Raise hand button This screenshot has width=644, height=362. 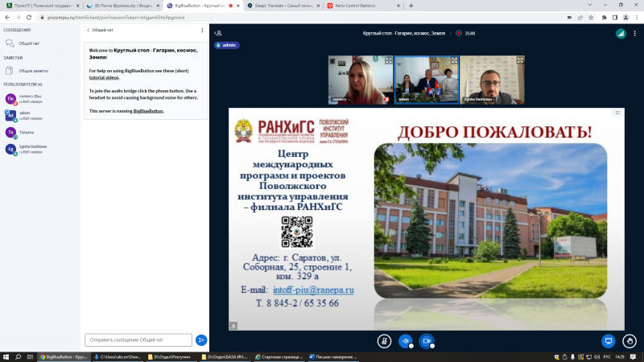[630, 341]
